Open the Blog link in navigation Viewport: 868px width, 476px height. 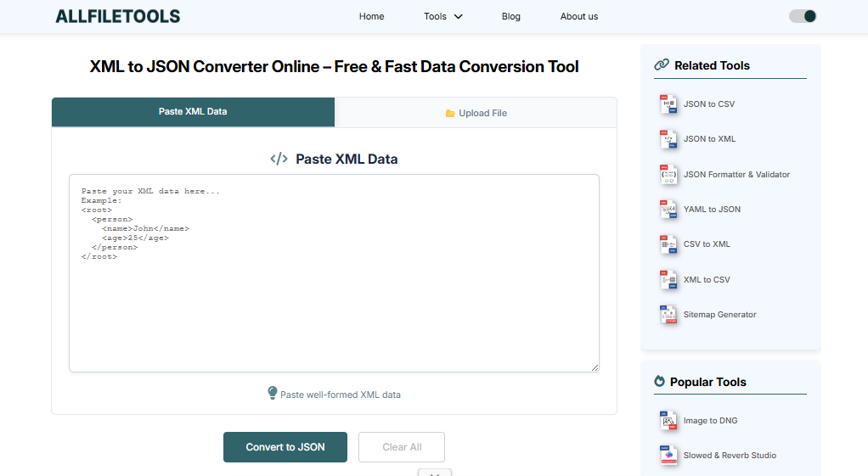tap(511, 16)
